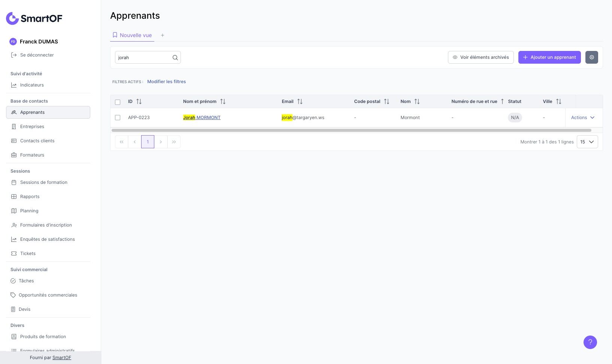
Task: Open the Nouvelle vue tab
Action: [x=132, y=35]
